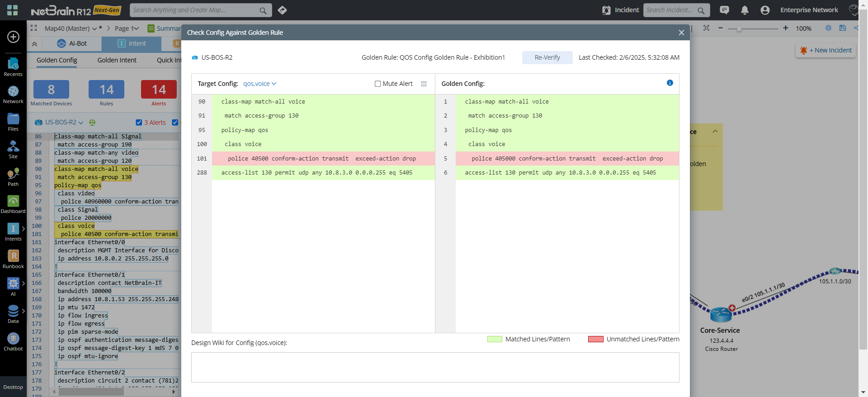Click the New Incident button
The image size is (868, 397).
826,50
